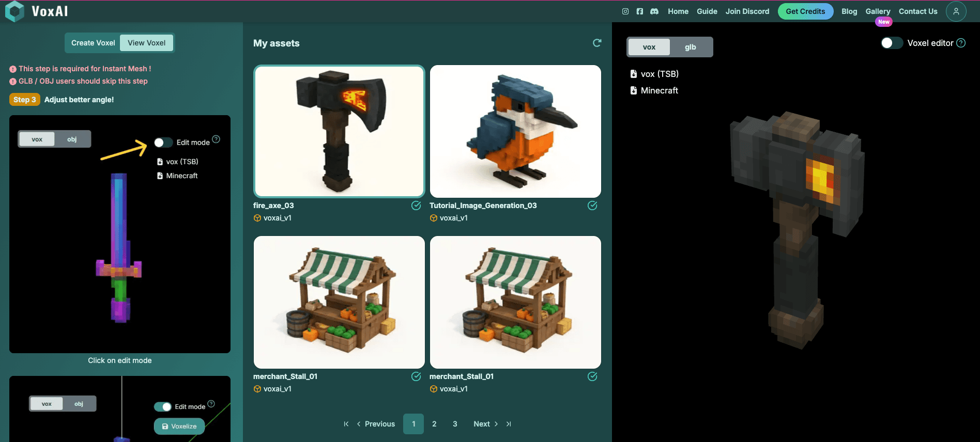The height and width of the screenshot is (442, 980).
Task: Select the check circle on fire_axe_03
Action: 416,206
